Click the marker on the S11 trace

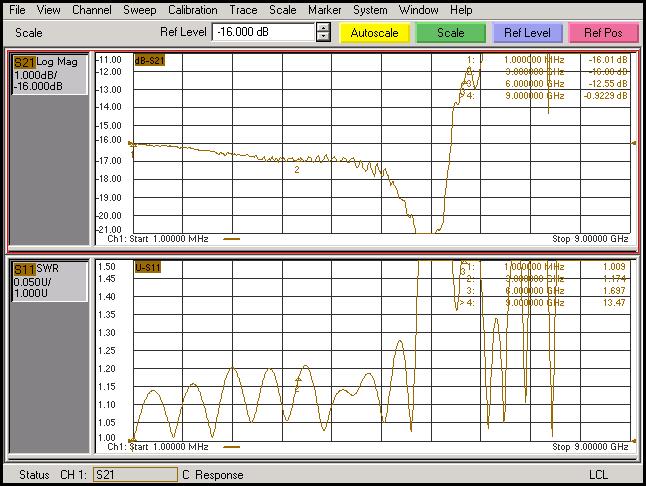tap(299, 382)
